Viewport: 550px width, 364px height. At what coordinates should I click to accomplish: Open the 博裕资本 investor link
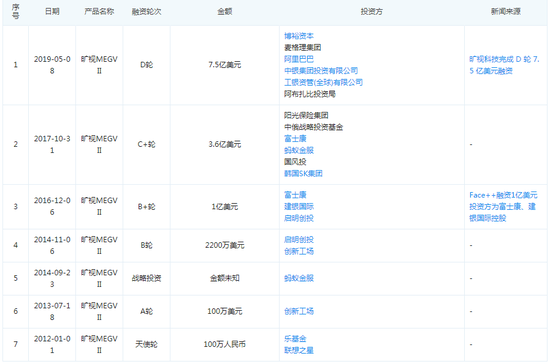tap(299, 36)
